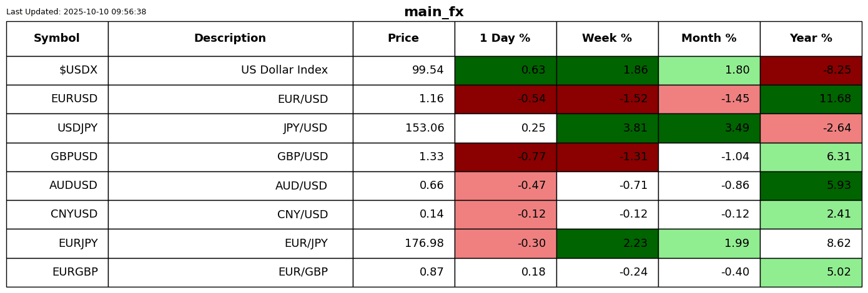Click the dark red -8.25 year cell
This screenshot has height=293, width=868.
[811, 70]
